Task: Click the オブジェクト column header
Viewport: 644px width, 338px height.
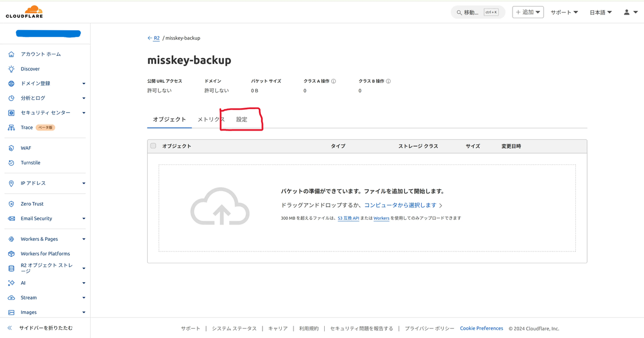Action: click(x=177, y=146)
